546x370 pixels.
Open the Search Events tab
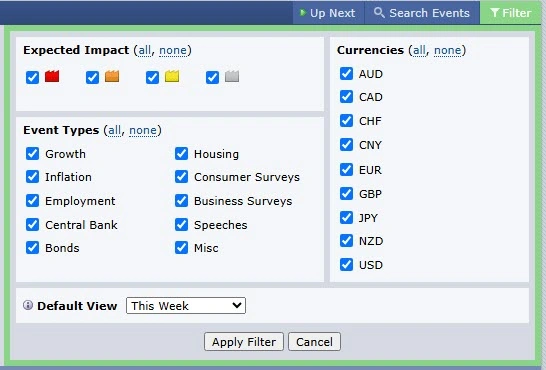click(422, 13)
